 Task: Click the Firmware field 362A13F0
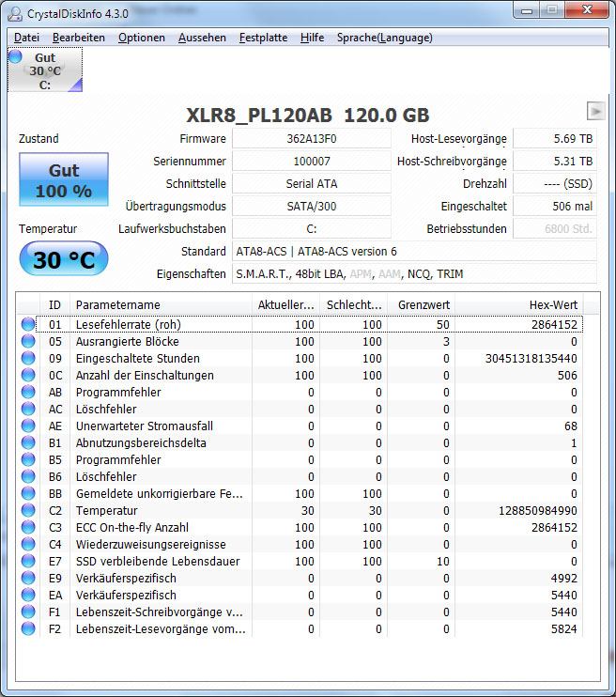point(312,139)
